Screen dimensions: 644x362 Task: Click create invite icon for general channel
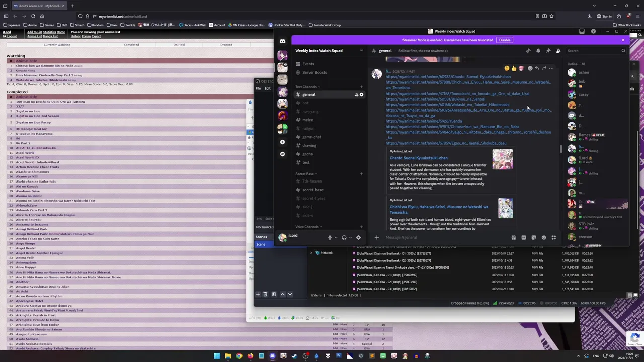point(356,95)
